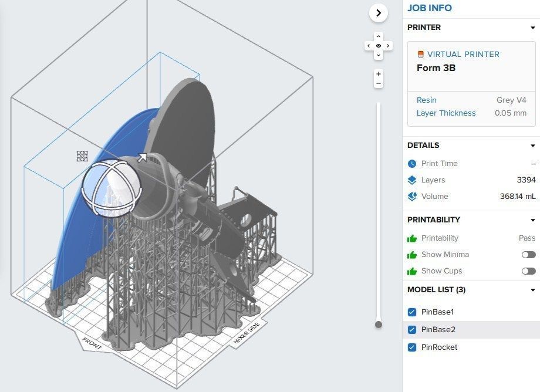The image size is (540, 392).
Task: Click the 0.05 mm layer thickness value
Action: 511,113
